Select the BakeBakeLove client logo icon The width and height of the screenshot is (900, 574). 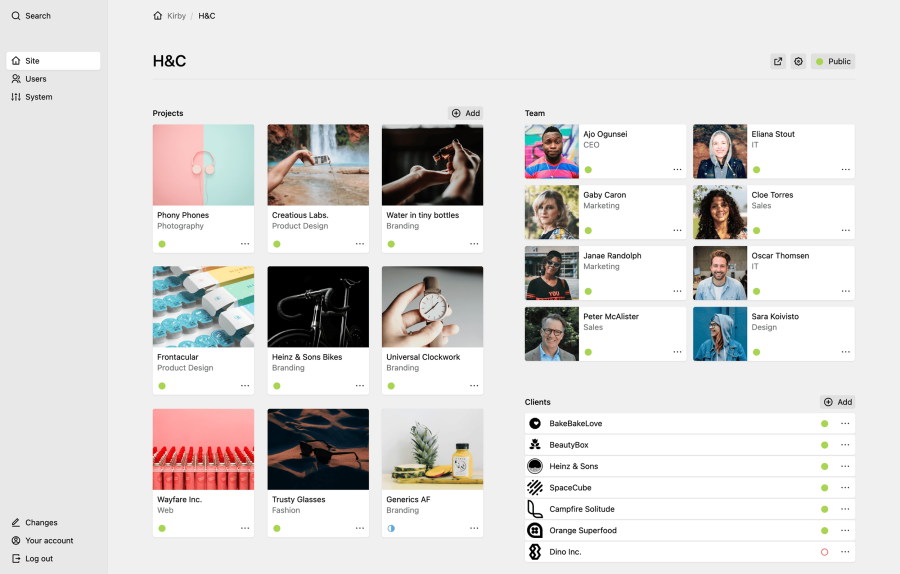[535, 424]
